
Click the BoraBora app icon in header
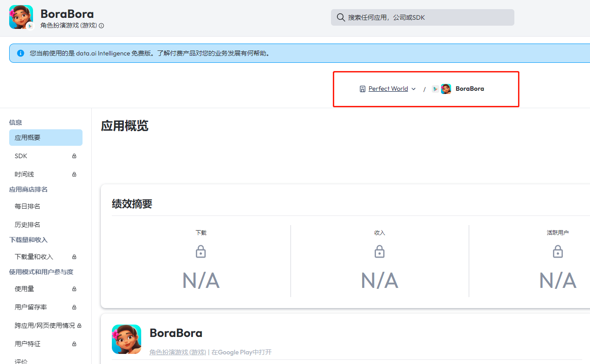21,17
